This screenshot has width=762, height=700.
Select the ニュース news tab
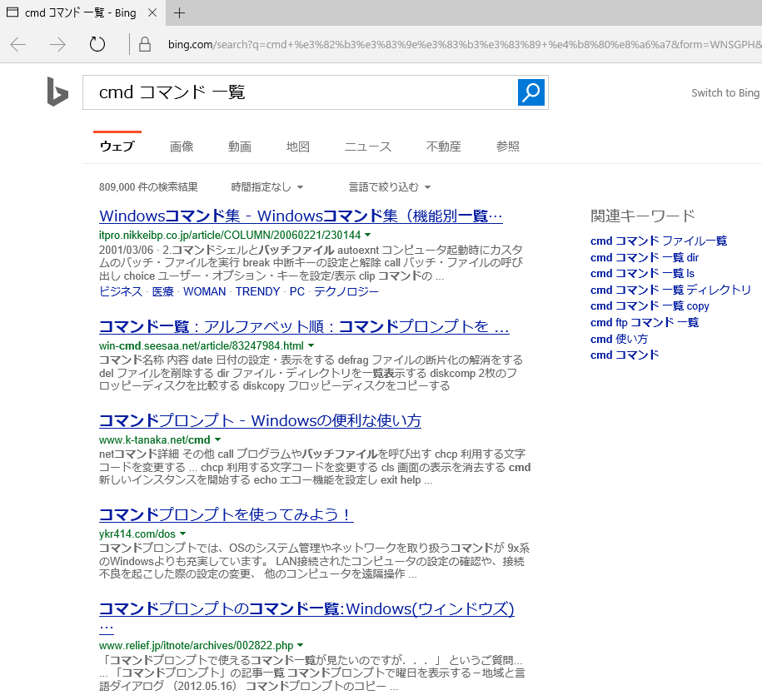tap(367, 146)
